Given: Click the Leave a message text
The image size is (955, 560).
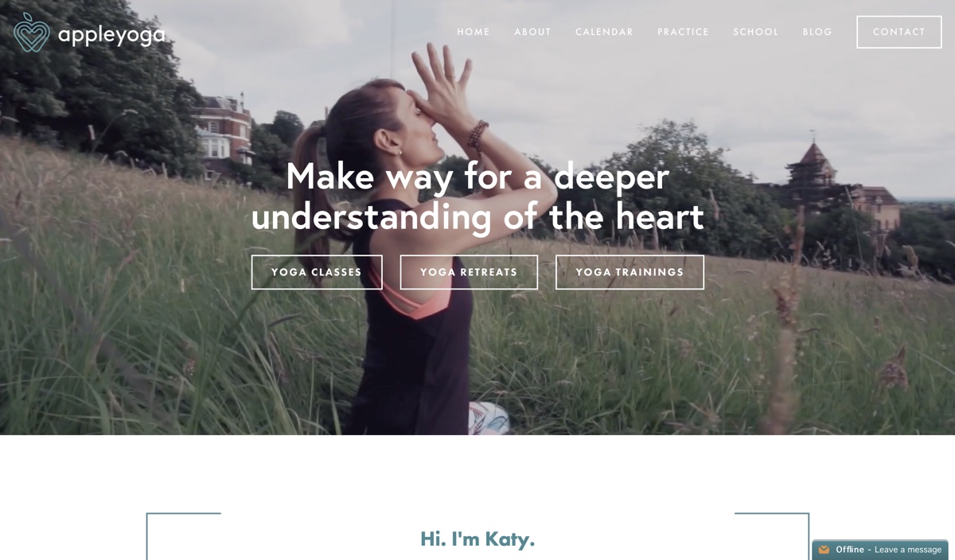Looking at the screenshot, I should [x=908, y=550].
